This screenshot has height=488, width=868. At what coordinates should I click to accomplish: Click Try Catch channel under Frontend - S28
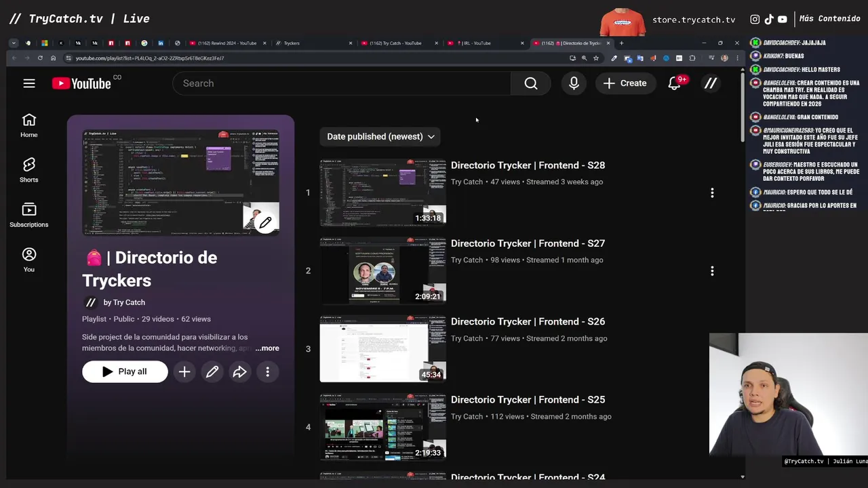[x=467, y=182]
